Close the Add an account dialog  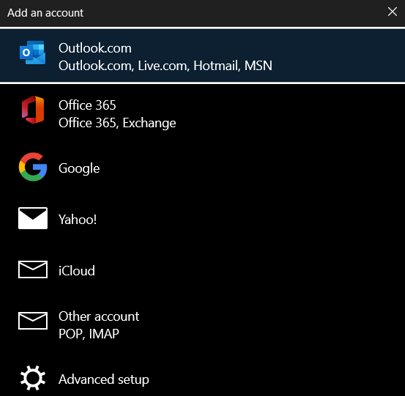(392, 12)
